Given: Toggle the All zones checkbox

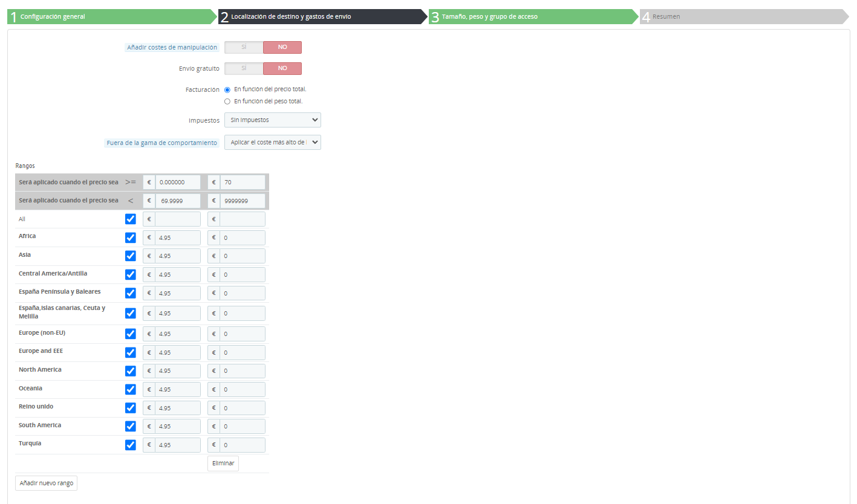Looking at the screenshot, I should (x=130, y=219).
